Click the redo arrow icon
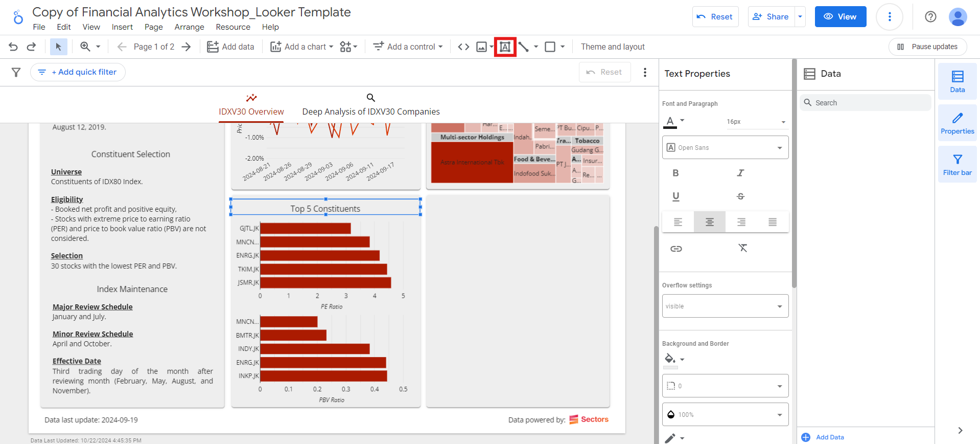 point(31,47)
